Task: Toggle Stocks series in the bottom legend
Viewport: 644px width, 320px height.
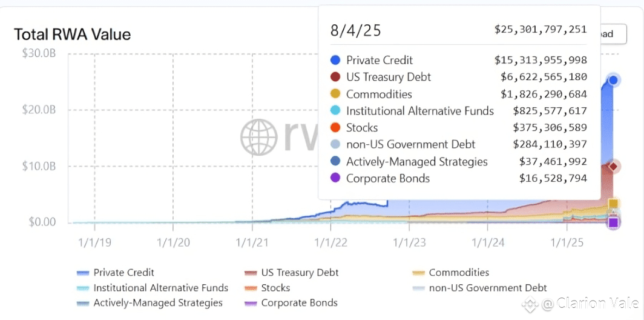Action: [275, 288]
